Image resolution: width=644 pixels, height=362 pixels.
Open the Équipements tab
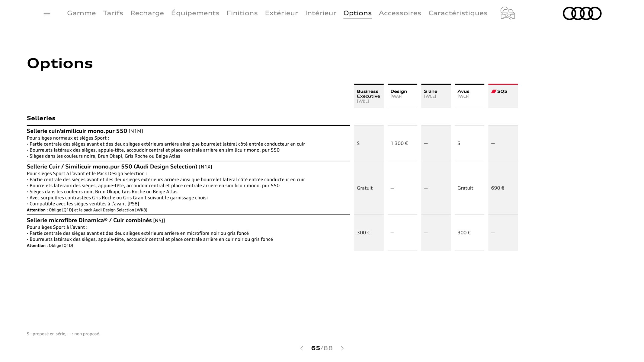pyautogui.click(x=195, y=13)
